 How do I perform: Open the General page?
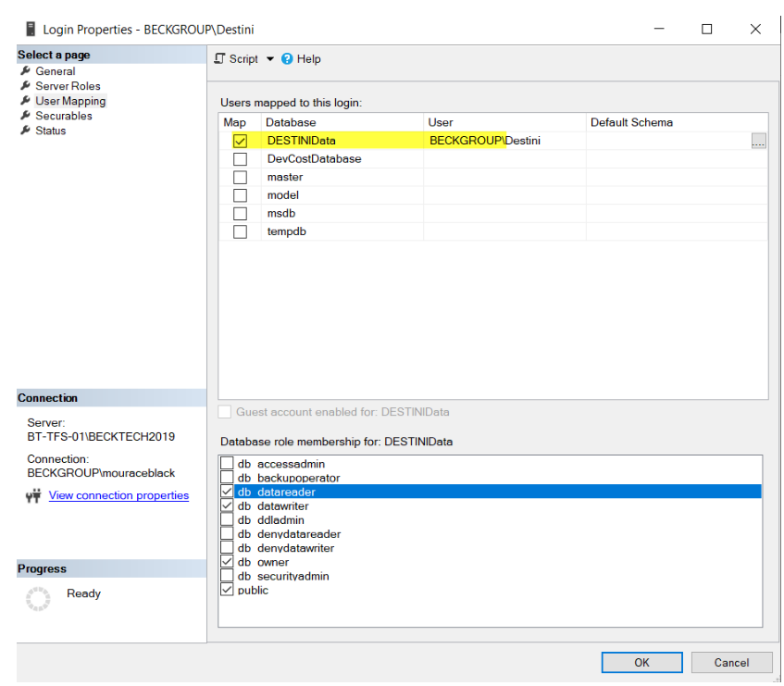54,70
